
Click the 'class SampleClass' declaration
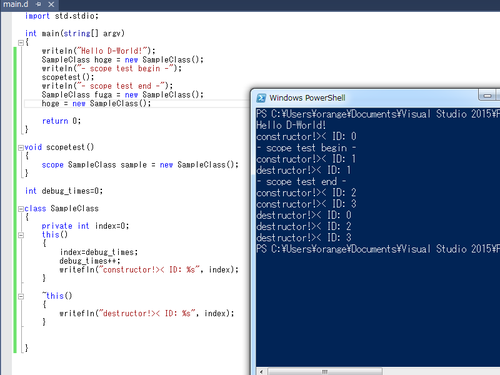click(61, 209)
